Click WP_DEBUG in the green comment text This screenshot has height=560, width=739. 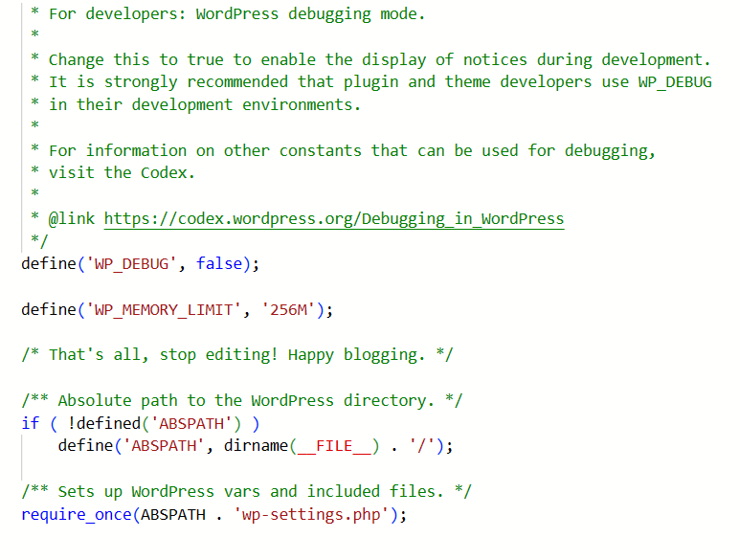[674, 82]
